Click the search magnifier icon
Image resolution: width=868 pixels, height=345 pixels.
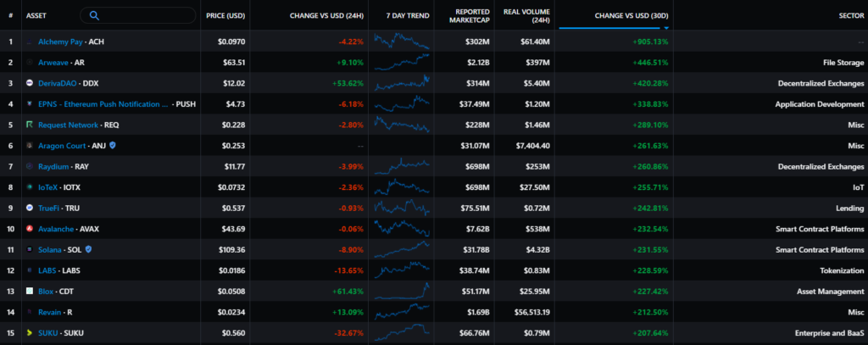click(x=94, y=15)
